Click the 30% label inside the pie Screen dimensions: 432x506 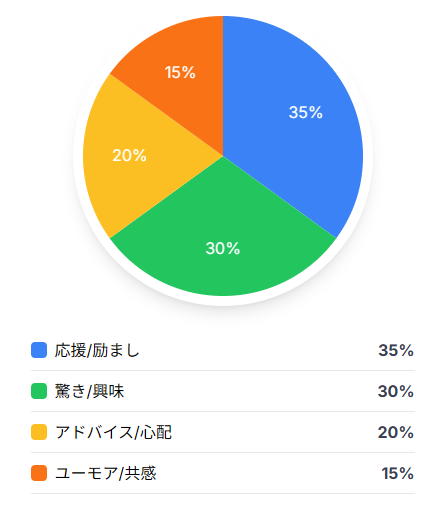(223, 248)
